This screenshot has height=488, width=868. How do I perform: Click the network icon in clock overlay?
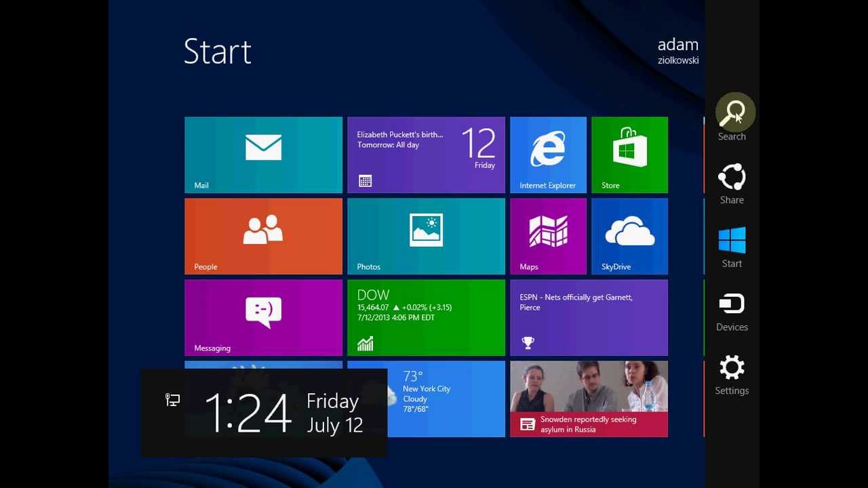click(x=172, y=400)
